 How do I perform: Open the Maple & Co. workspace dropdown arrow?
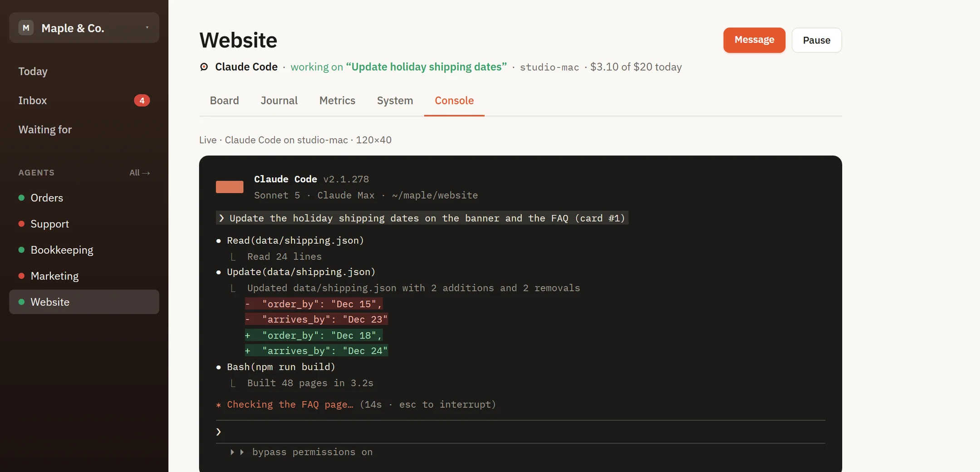(x=147, y=28)
